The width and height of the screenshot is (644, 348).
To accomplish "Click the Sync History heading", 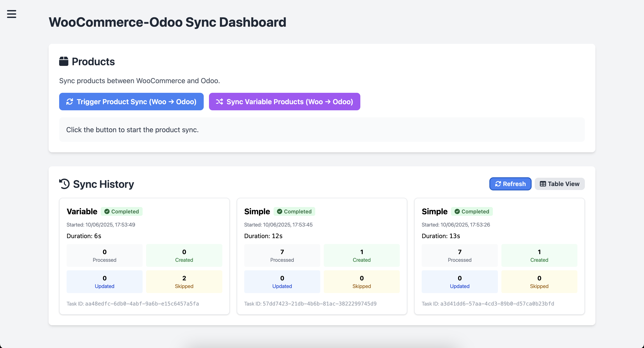I will point(103,184).
